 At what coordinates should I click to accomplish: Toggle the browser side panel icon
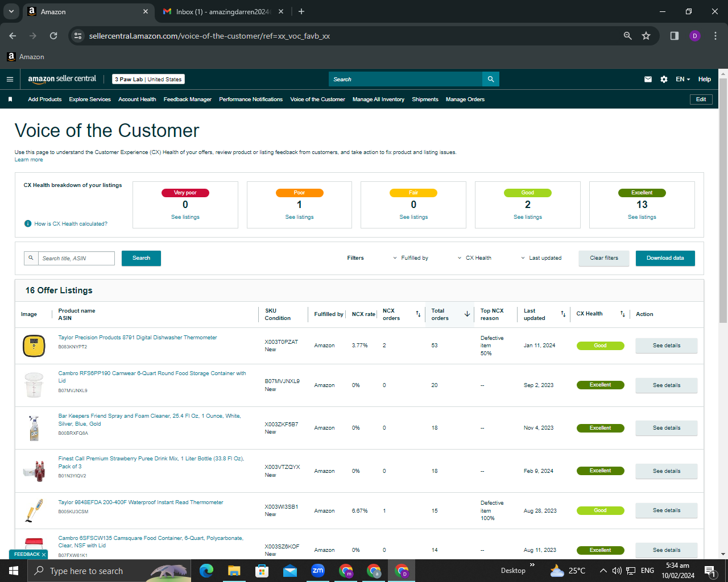(675, 36)
